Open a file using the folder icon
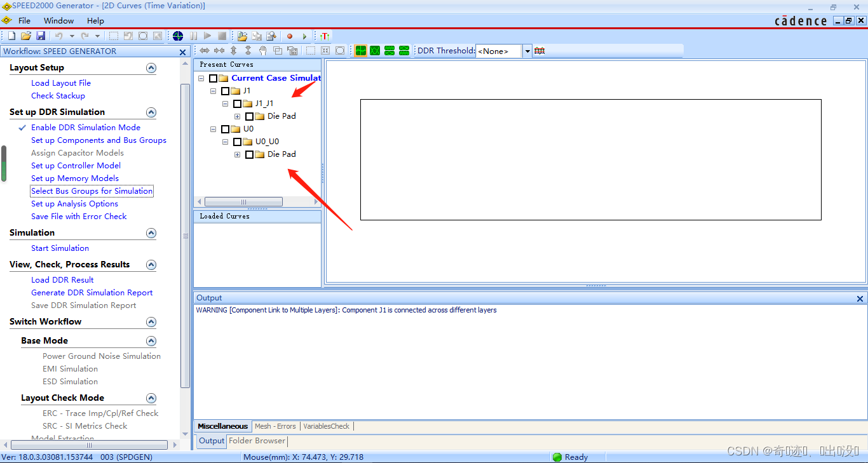This screenshot has width=868, height=463. tap(26, 36)
